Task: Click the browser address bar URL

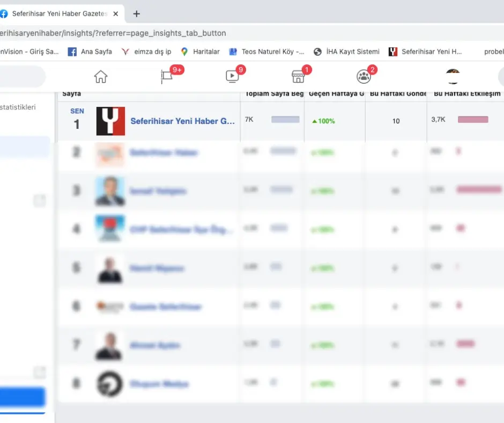Action: [113, 33]
